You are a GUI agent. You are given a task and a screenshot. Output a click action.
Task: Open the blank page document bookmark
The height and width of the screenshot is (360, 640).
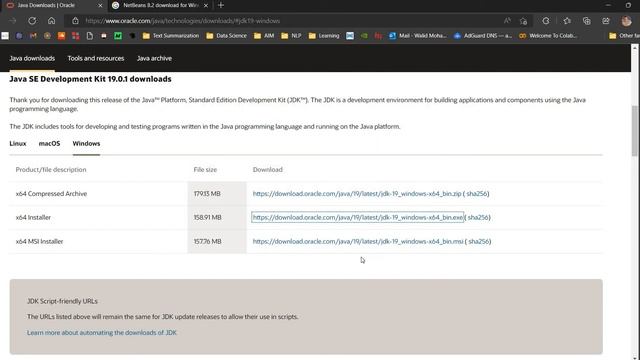[x=89, y=36]
